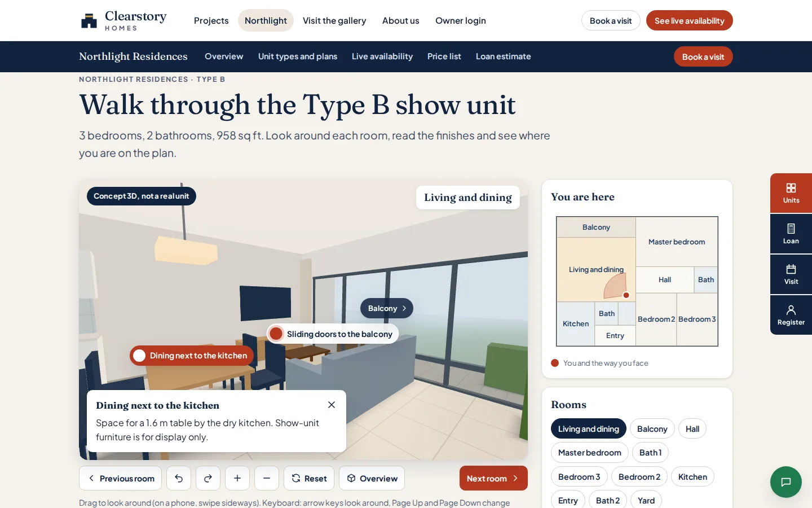
Task: Open Northlight in top navigation
Action: click(266, 20)
